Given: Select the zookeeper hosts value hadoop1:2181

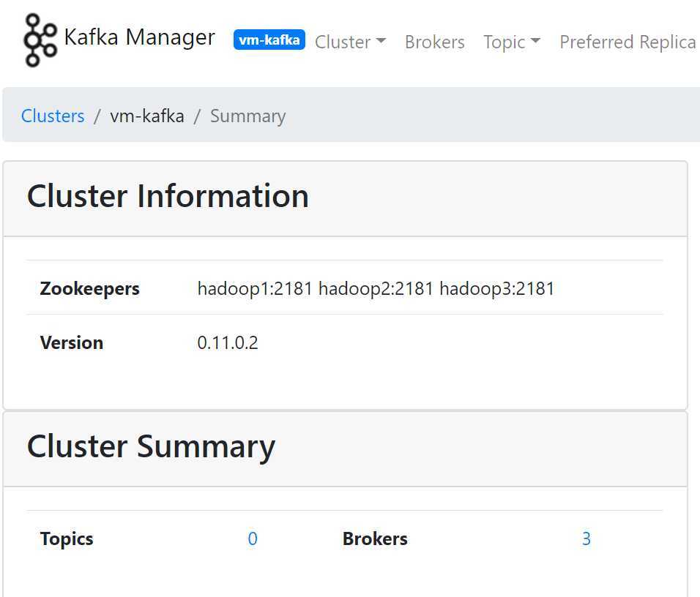Looking at the screenshot, I should (x=255, y=289).
